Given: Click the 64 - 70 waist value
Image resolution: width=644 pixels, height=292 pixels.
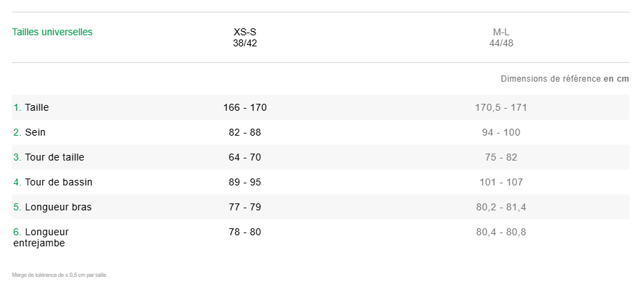Looking at the screenshot, I should (x=245, y=157).
